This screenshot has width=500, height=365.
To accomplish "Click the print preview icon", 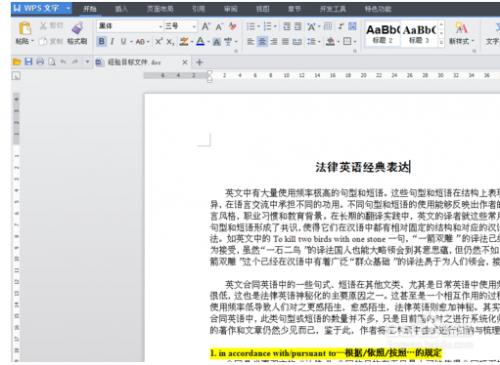I will coord(52,62).
